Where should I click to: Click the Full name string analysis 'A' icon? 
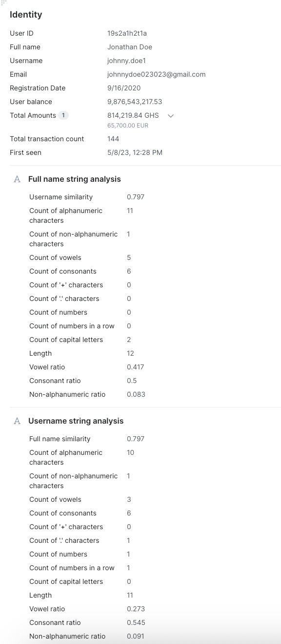point(17,179)
